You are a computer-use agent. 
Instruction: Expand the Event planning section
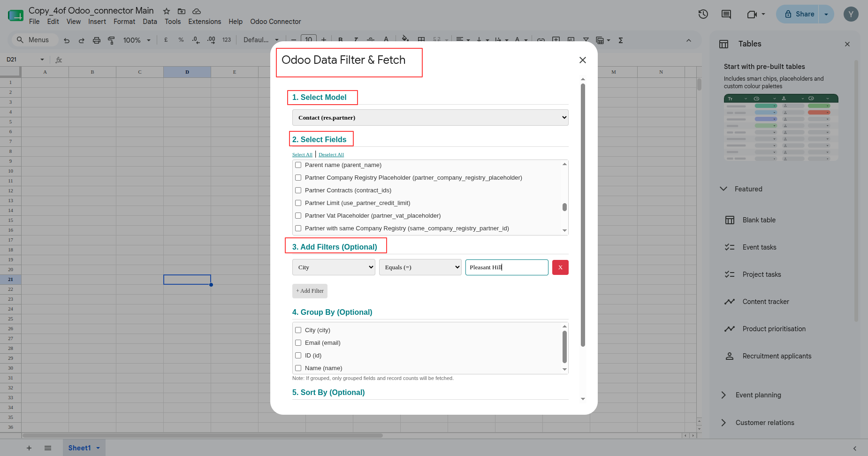[x=723, y=395]
